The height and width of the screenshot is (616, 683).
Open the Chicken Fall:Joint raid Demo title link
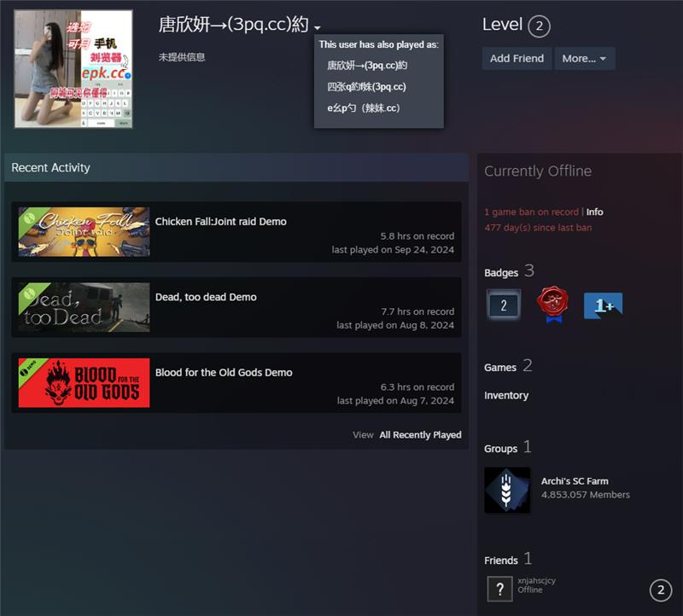click(221, 222)
